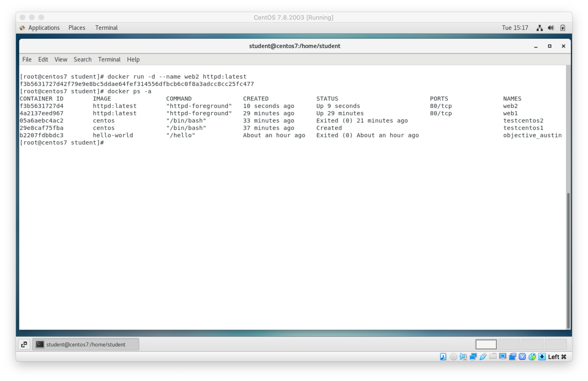Click the VirtualBox hard disk activity icon
Screen dimensions: 588x381
click(x=443, y=356)
